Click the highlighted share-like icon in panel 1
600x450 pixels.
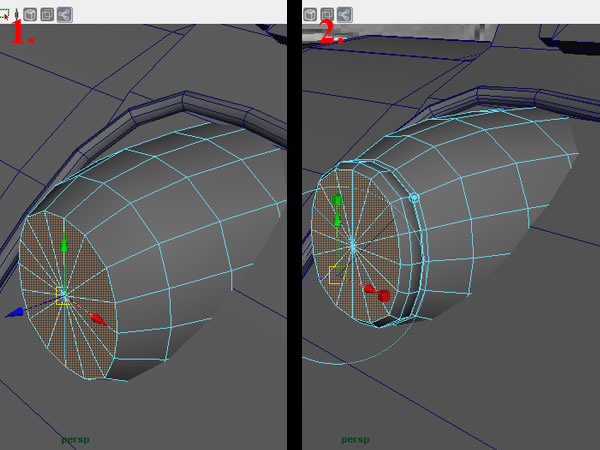[x=65, y=15]
